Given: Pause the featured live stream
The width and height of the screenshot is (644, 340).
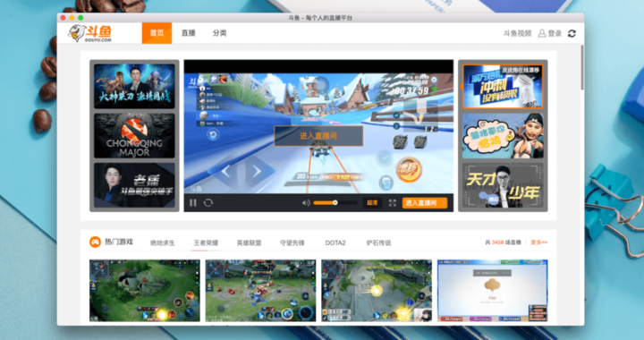Looking at the screenshot, I should (193, 203).
